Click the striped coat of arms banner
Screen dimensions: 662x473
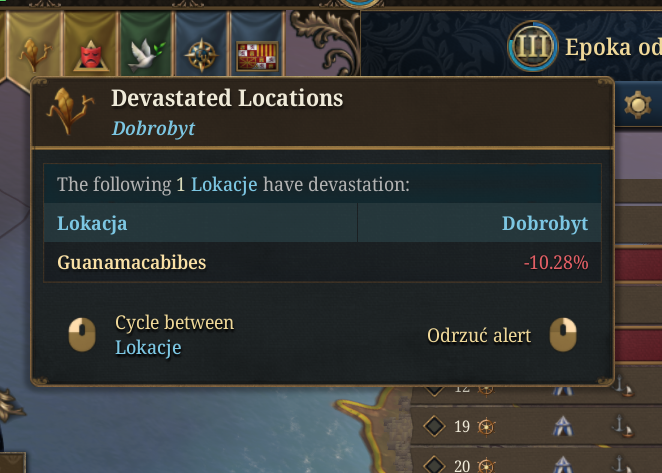(x=257, y=55)
